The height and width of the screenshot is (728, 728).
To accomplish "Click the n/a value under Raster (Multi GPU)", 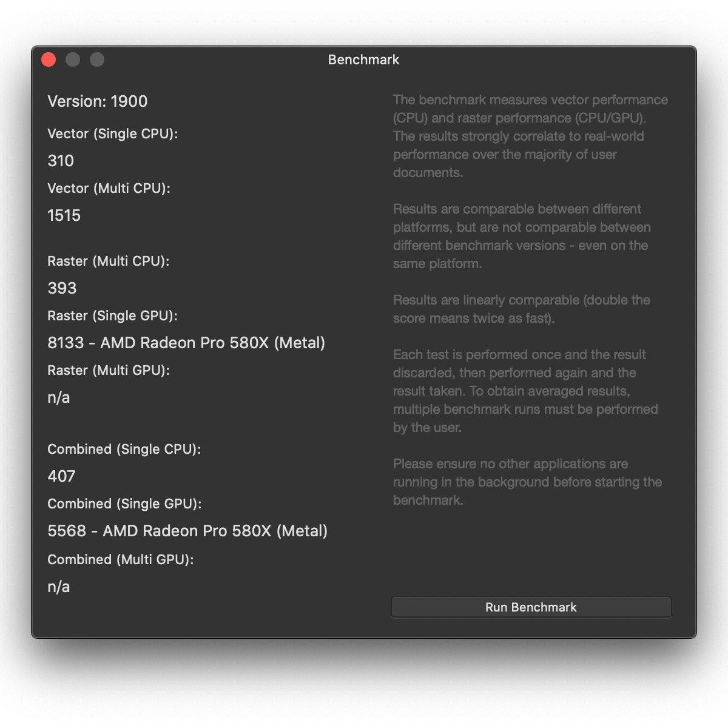I will click(x=59, y=398).
